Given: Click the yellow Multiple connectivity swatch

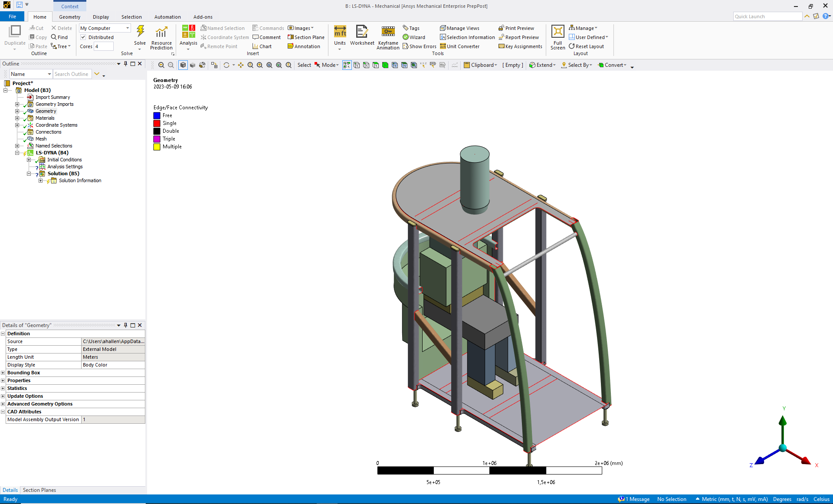Looking at the screenshot, I should click(157, 147).
